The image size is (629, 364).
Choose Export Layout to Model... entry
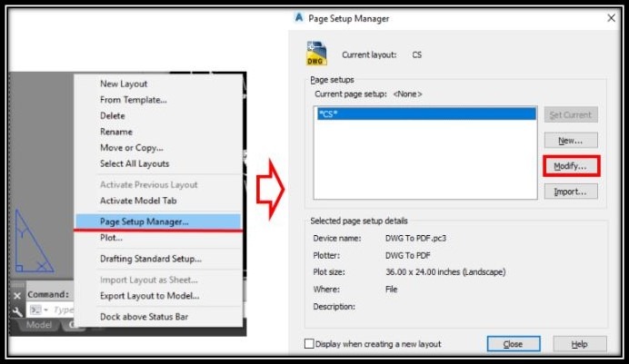[150, 296]
